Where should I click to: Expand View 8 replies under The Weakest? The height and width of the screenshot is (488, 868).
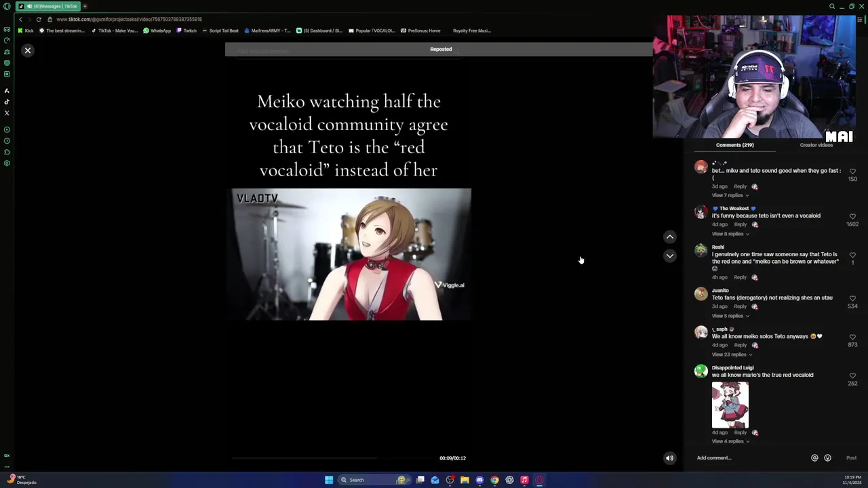click(730, 234)
